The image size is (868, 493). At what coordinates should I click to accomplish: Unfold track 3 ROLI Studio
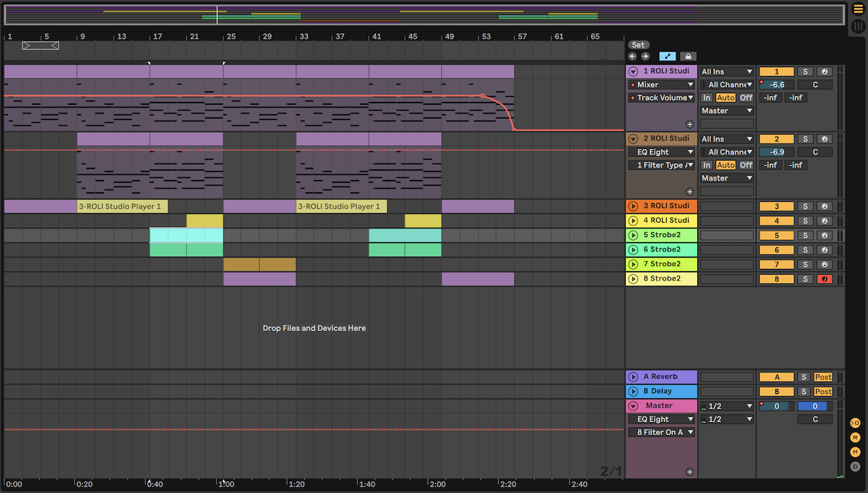click(634, 206)
